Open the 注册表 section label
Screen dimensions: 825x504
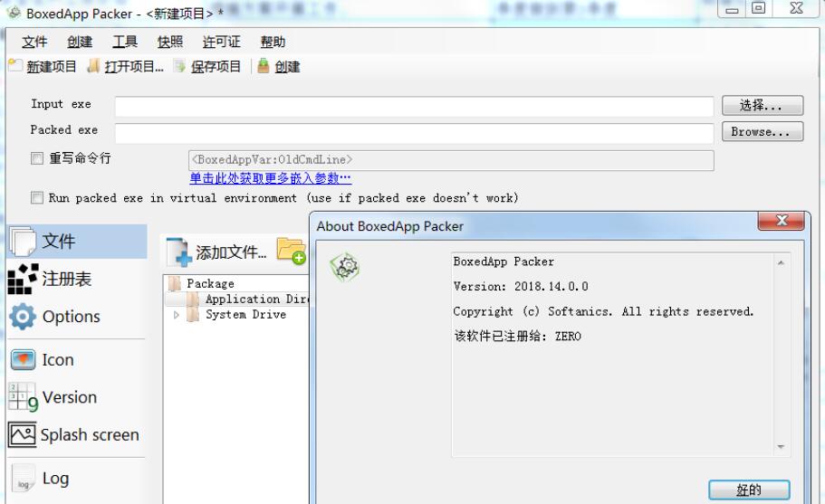coord(67,279)
